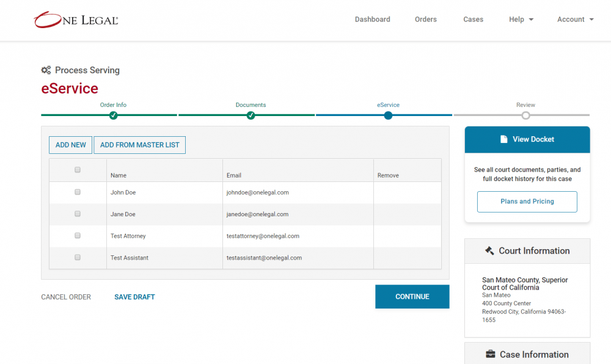Click the One Legal logo

click(x=76, y=20)
